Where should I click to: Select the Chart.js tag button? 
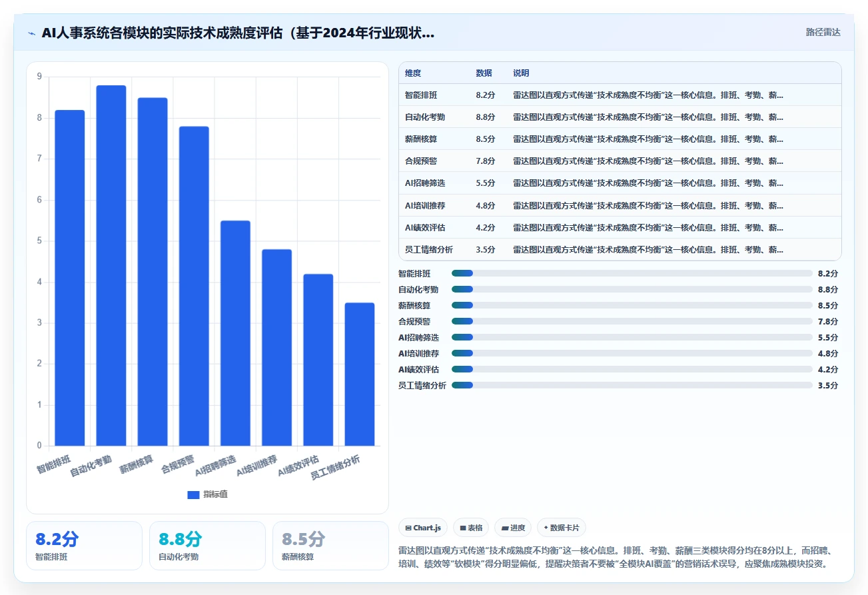423,528
